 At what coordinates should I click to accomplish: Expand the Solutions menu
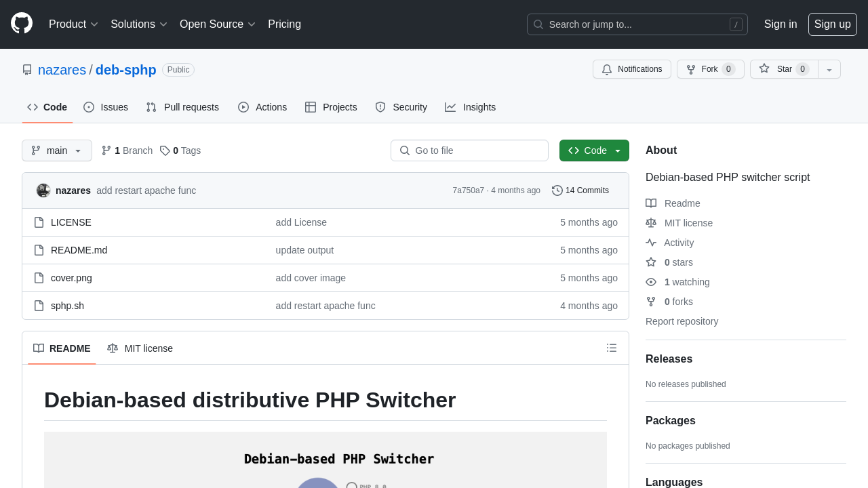[x=139, y=24]
